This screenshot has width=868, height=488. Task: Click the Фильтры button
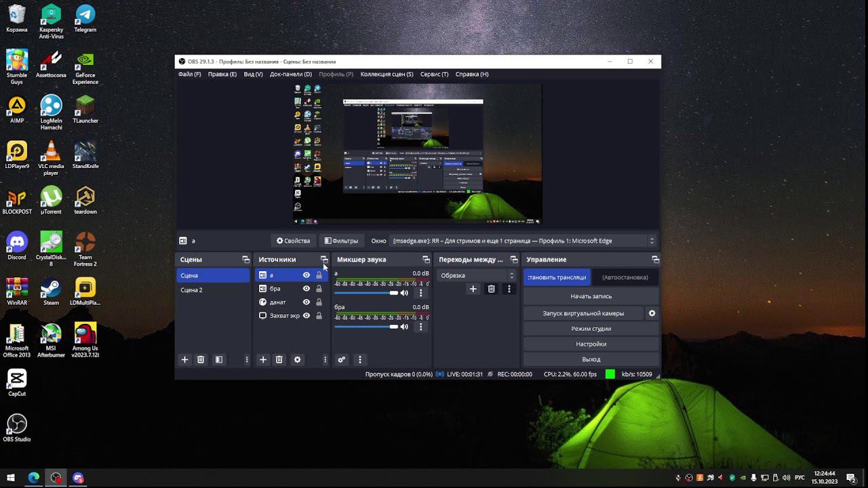(x=341, y=241)
